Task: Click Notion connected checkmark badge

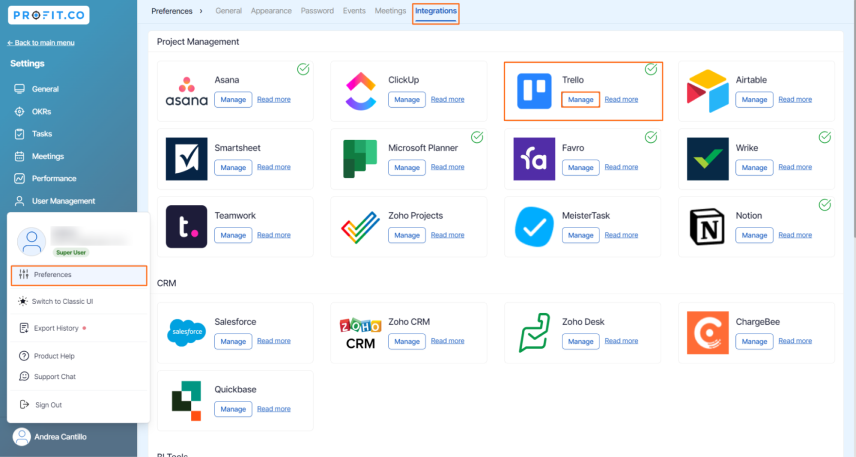Action: [x=825, y=205]
